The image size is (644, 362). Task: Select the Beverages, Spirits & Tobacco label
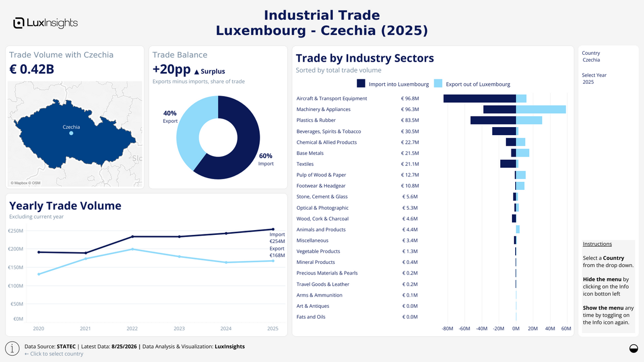pos(328,131)
